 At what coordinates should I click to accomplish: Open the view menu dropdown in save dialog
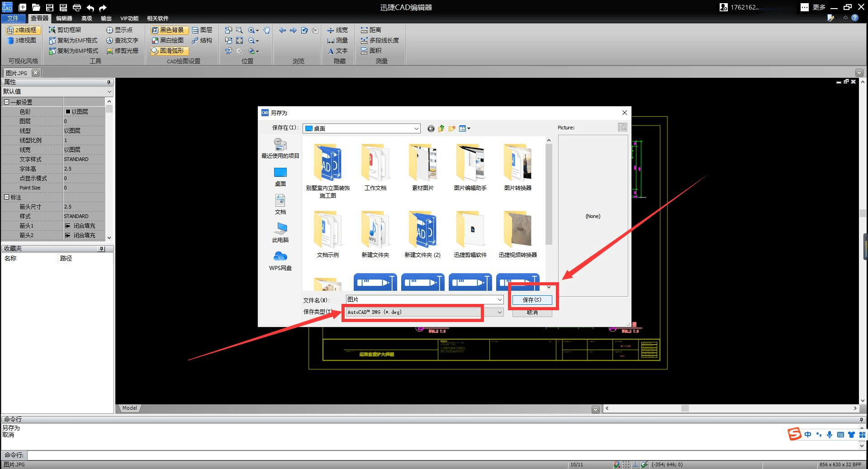465,128
